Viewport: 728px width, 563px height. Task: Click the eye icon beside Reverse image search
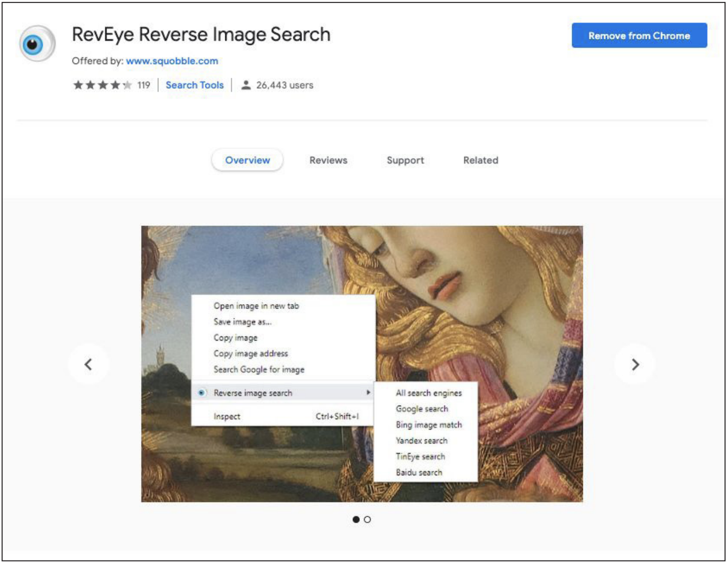tap(202, 393)
